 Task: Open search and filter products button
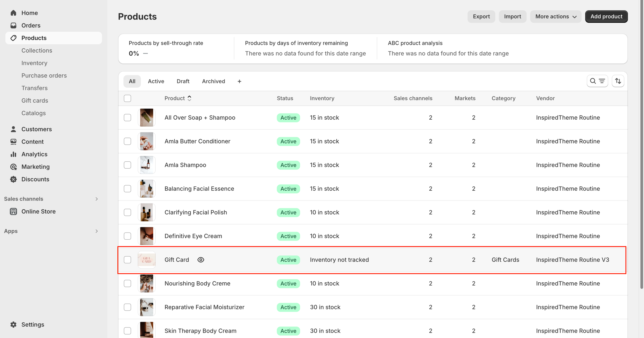[x=597, y=81]
